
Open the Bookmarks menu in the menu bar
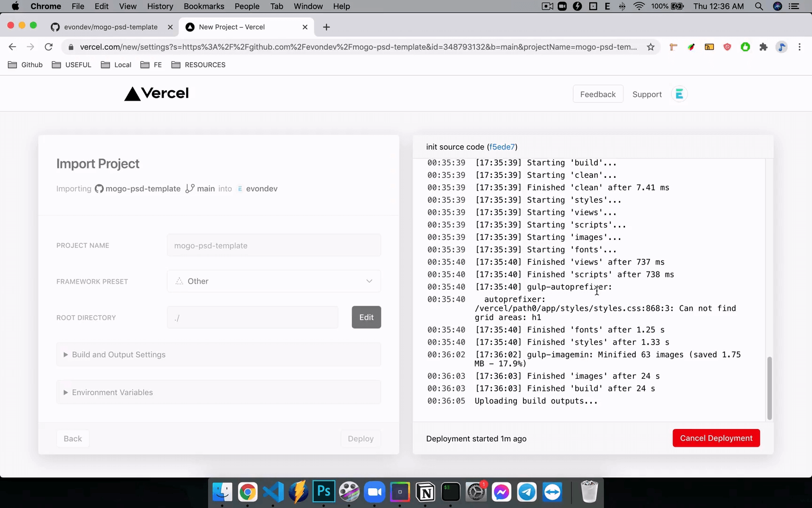tap(203, 6)
